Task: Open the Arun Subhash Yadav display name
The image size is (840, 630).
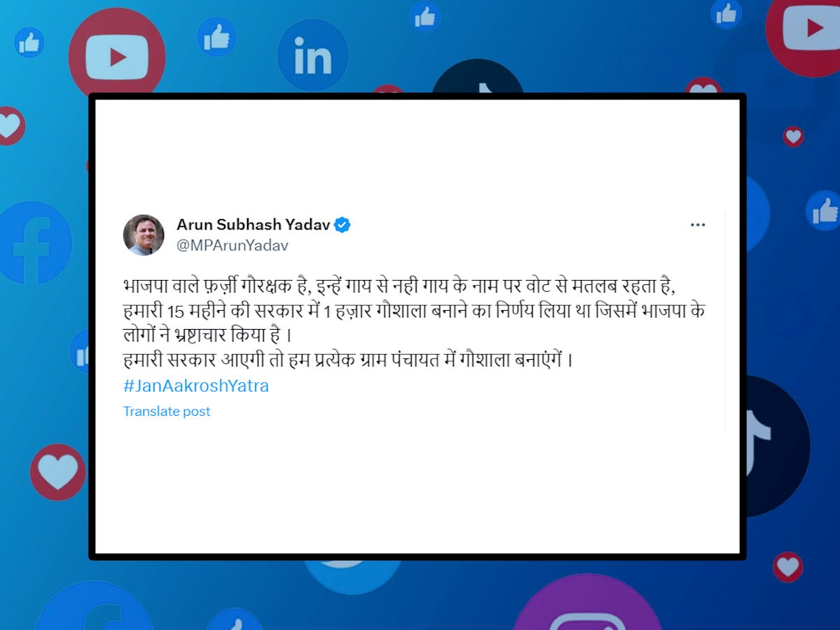Action: (253, 225)
